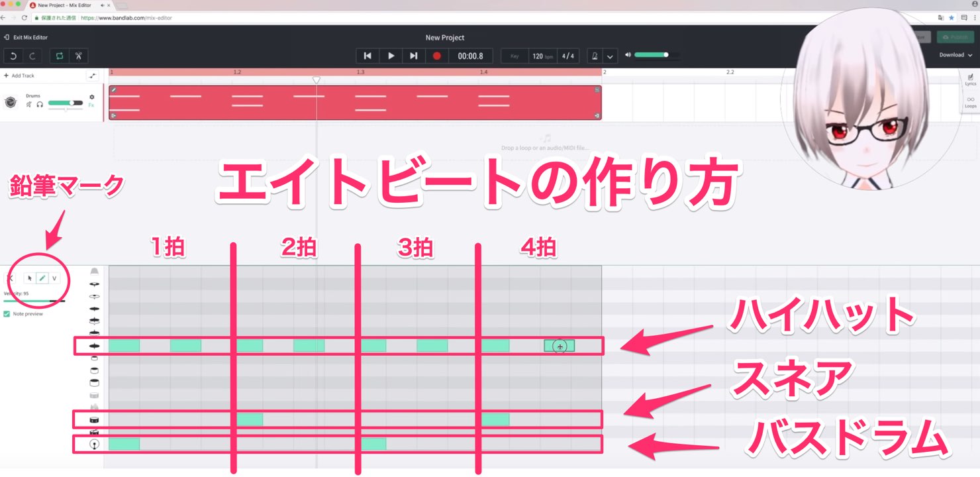Solo the Drums track with headphones
This screenshot has height=477, width=980.
40,104
